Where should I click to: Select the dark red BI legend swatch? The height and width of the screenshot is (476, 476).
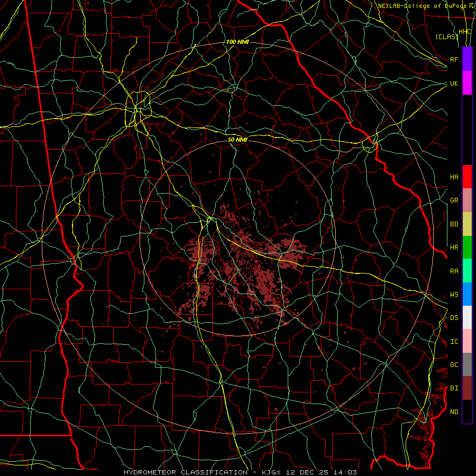tap(467, 388)
